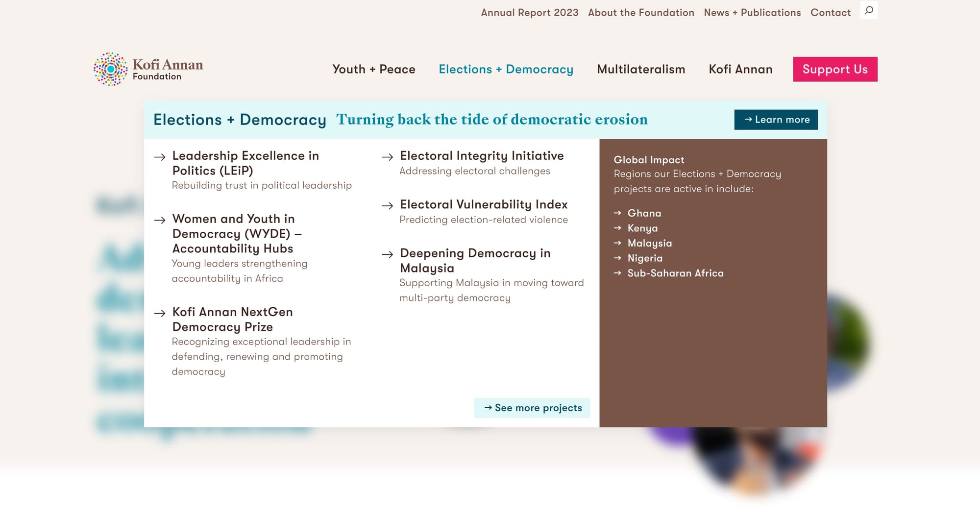980x519 pixels.
Task: Click 'Global Impact' heading
Action: [x=649, y=160]
